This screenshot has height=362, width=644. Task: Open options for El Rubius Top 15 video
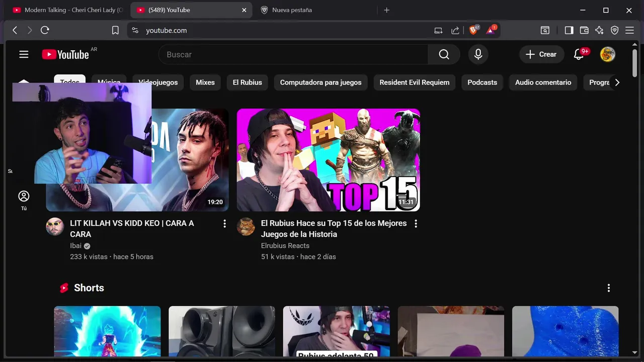click(416, 224)
